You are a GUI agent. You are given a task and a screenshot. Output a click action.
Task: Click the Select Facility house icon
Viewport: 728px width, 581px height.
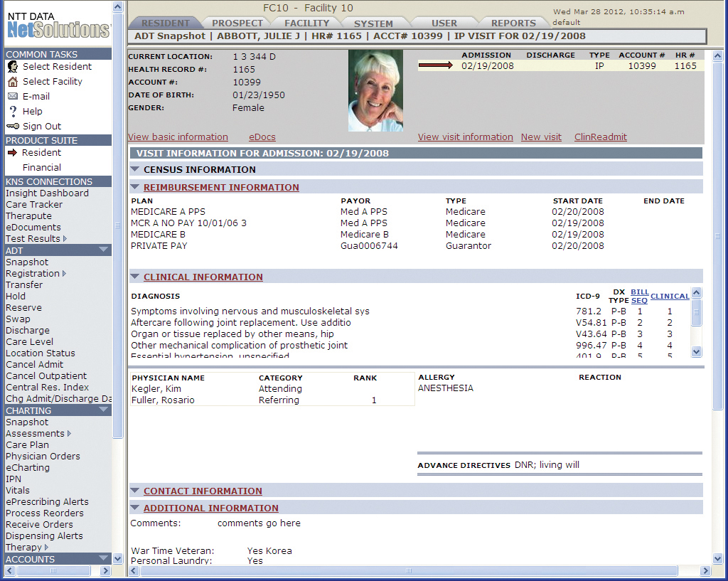[12, 82]
